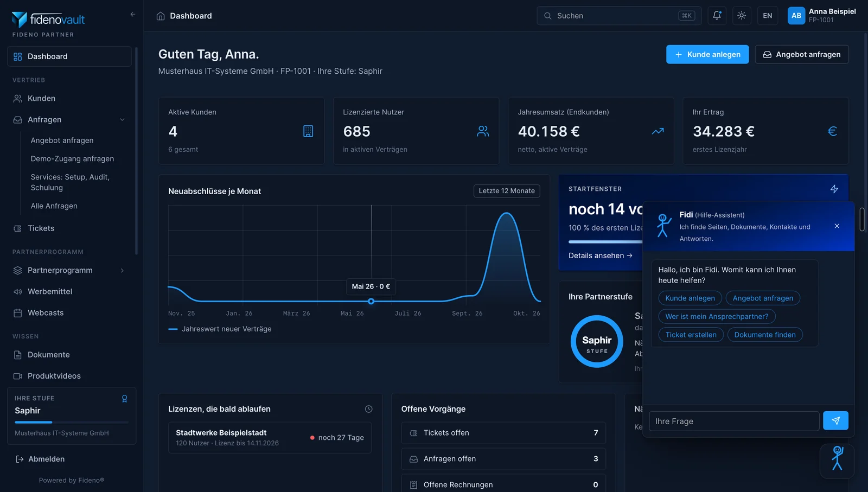This screenshot has height=492, width=868.
Task: Click Kunde anlegen primary button
Action: click(707, 54)
